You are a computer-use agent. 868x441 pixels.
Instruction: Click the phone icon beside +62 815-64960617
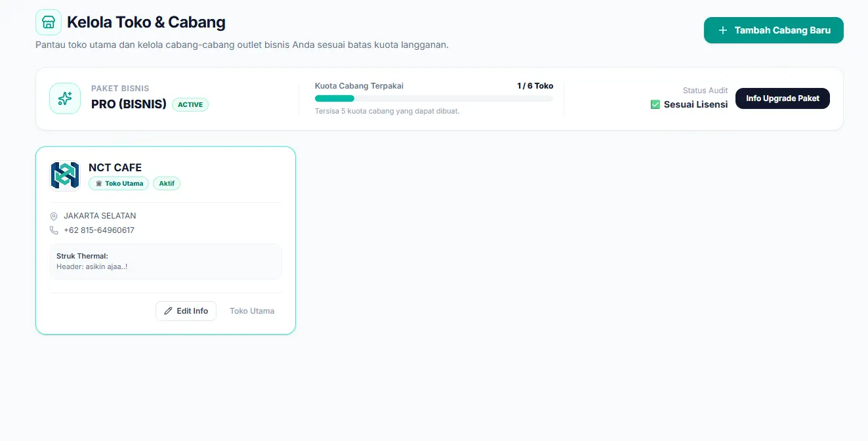[54, 230]
